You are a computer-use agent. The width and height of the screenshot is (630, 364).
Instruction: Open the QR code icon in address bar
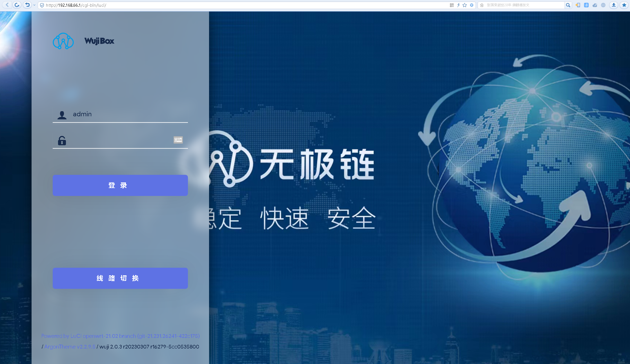pos(452,5)
